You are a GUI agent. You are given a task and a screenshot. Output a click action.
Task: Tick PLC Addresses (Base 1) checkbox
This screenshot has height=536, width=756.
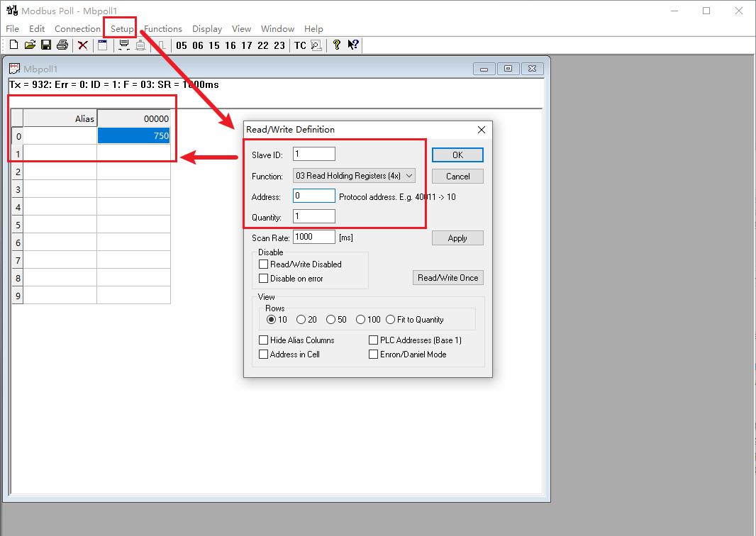pos(374,340)
